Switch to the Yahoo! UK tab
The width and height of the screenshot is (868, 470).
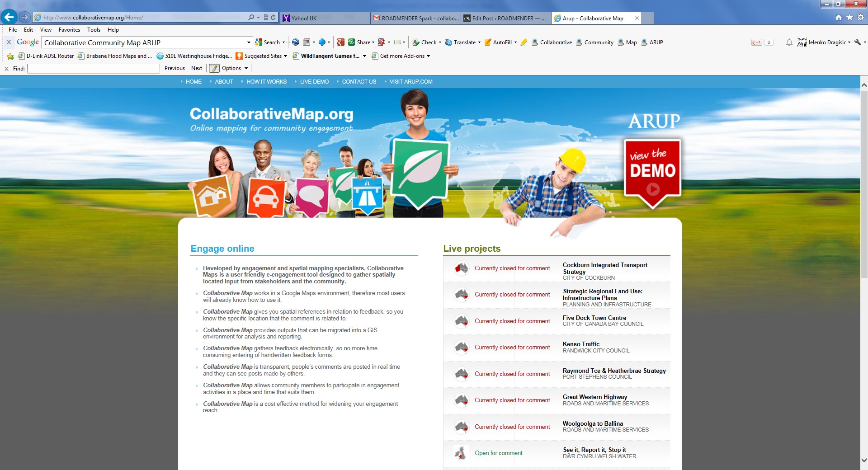click(x=325, y=18)
